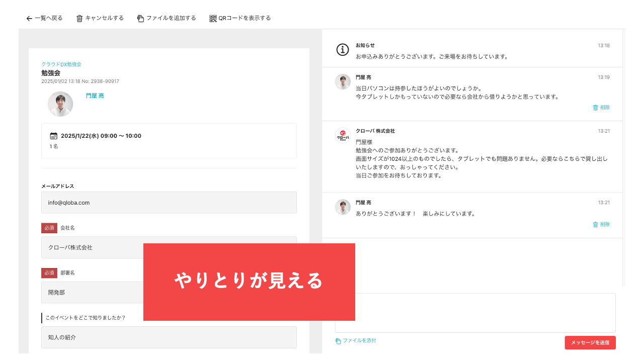Click the back arrow to return to 一覧

click(x=29, y=18)
